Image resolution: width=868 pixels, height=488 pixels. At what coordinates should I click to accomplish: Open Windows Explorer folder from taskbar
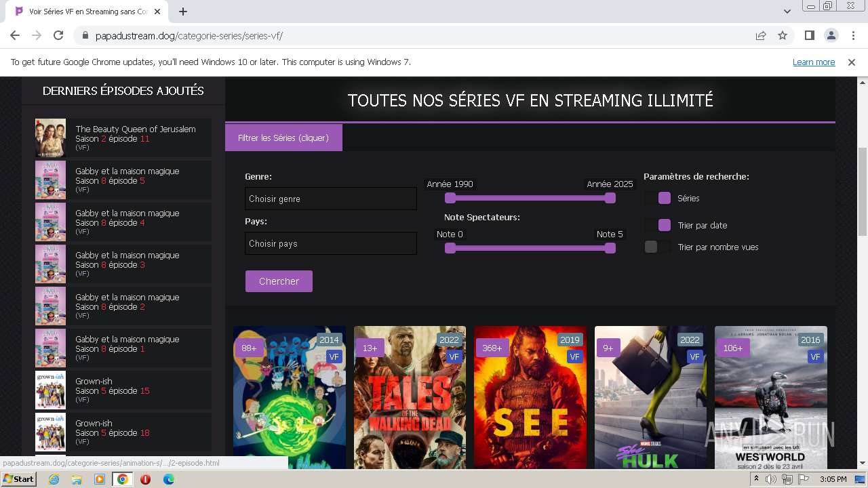(x=77, y=479)
